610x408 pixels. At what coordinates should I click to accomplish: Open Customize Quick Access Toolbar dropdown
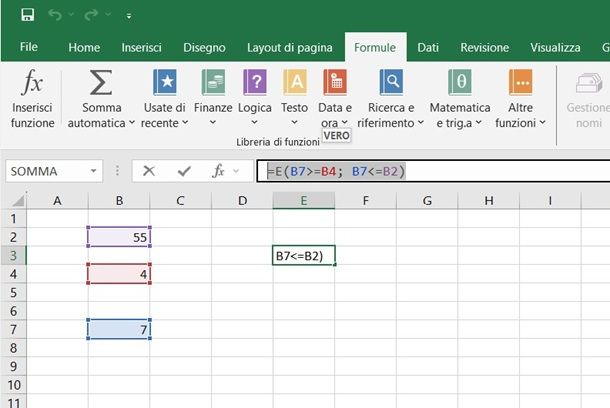point(129,17)
